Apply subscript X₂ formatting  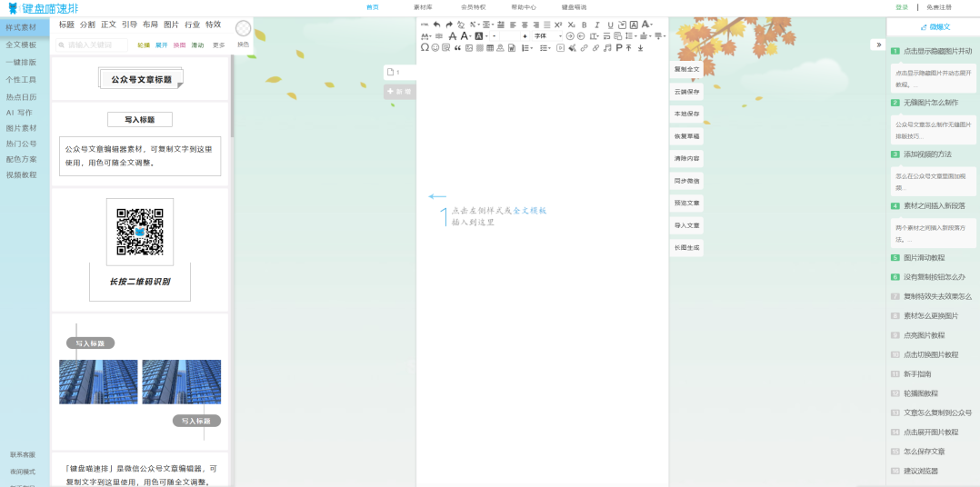point(571,25)
